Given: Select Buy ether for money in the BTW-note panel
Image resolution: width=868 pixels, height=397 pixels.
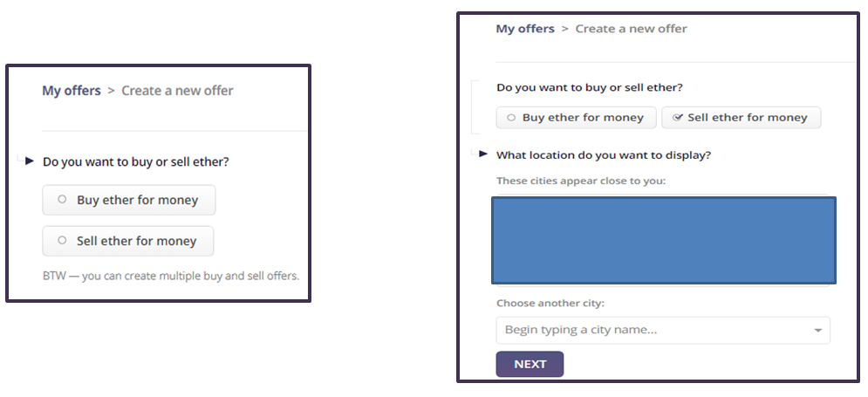Looking at the screenshot, I should coord(128,200).
